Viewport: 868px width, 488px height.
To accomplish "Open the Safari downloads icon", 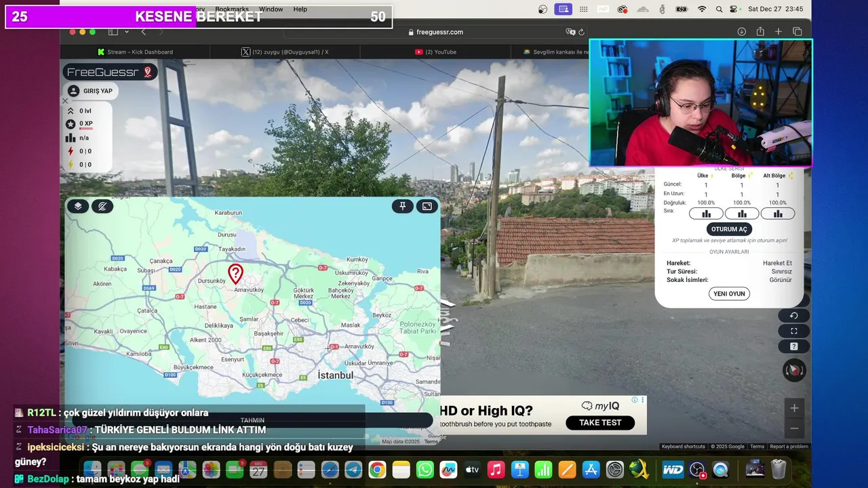I will point(742,32).
